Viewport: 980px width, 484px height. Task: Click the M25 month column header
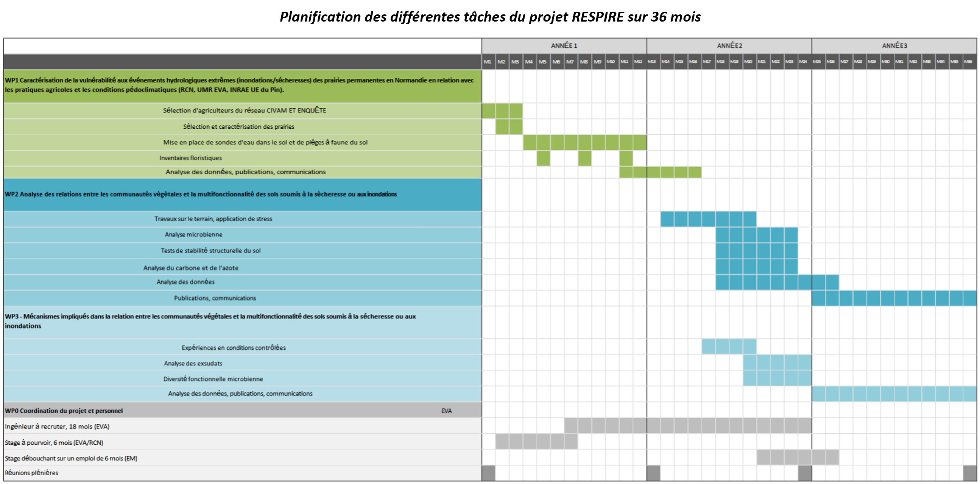point(818,62)
